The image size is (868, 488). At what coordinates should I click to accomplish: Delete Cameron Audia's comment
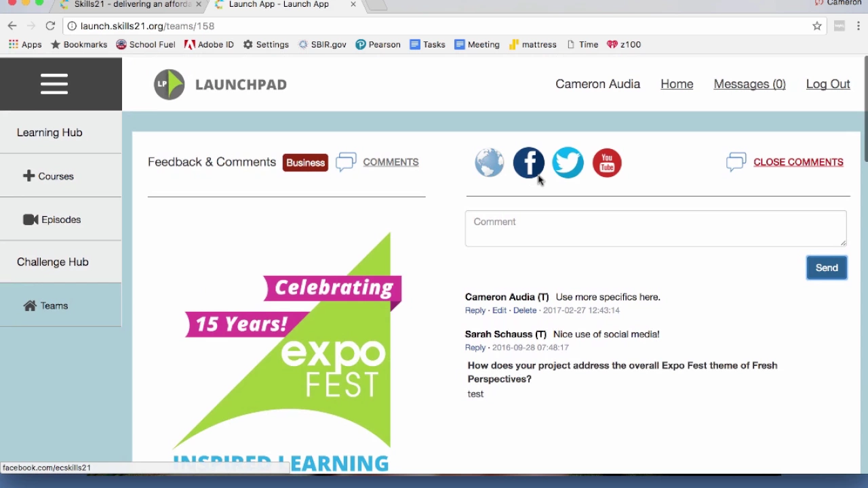pos(525,310)
